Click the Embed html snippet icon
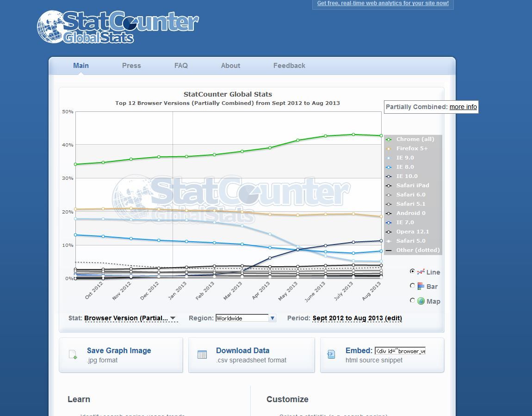 331,354
